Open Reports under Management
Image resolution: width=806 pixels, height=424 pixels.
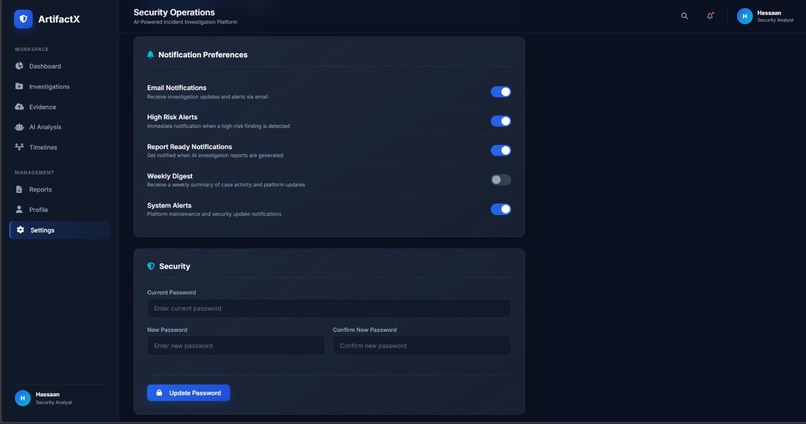(60, 189)
